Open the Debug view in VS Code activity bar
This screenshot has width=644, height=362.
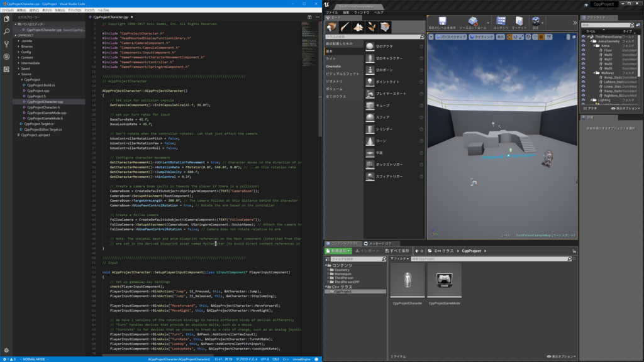pyautogui.click(x=6, y=57)
